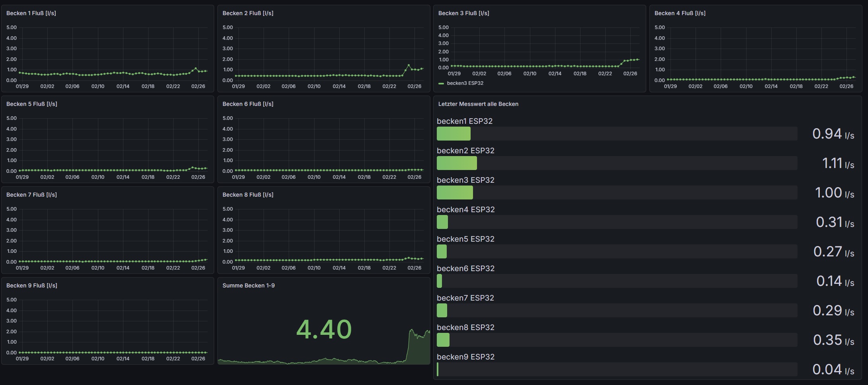This screenshot has width=868, height=385.
Task: Click the 0.04 l/s value for becken9
Action: pos(833,370)
